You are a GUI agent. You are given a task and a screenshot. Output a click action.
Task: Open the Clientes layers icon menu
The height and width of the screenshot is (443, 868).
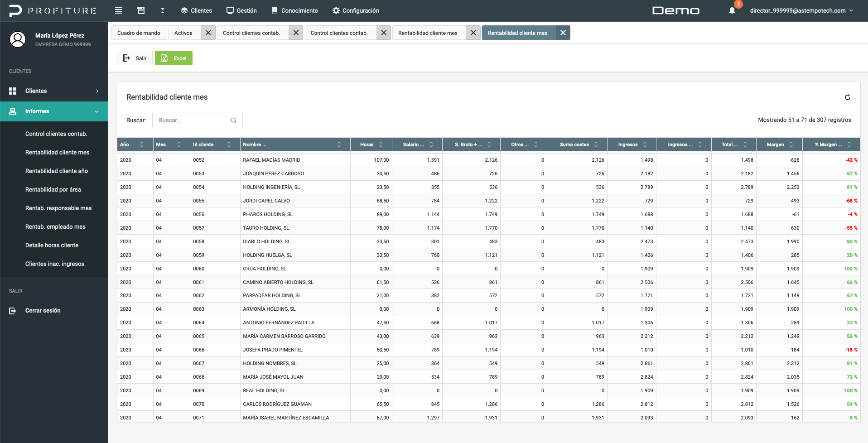(183, 10)
